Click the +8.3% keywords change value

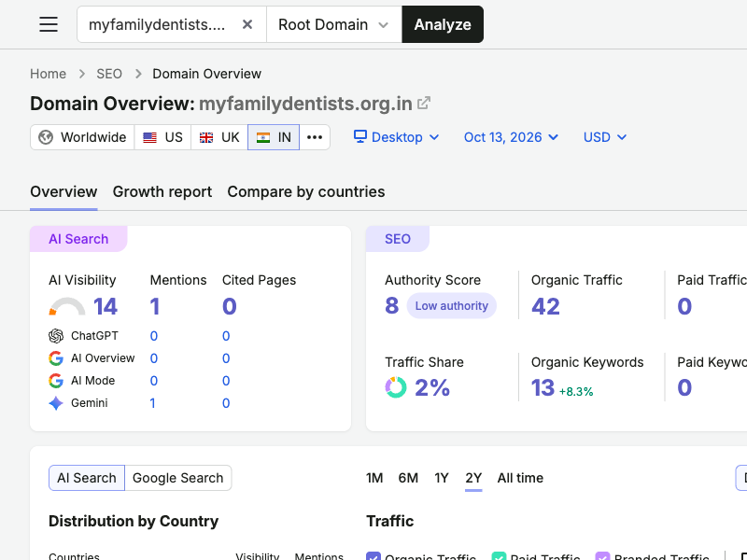(576, 391)
